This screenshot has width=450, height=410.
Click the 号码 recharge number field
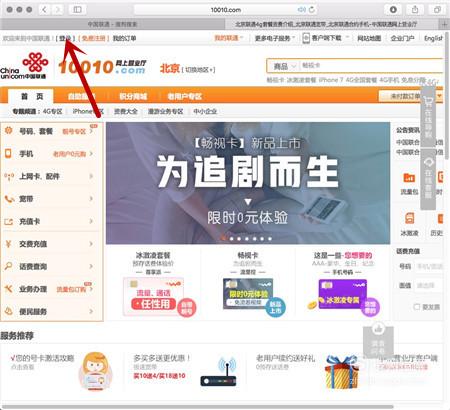(x=429, y=266)
